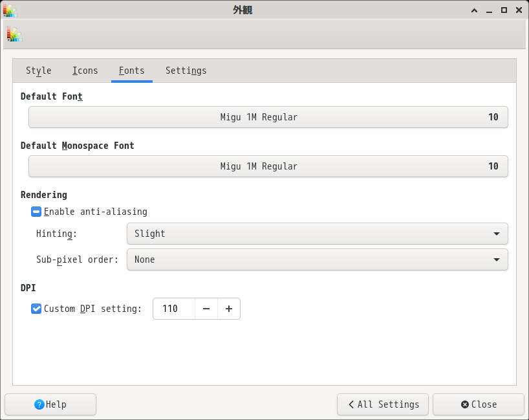Click the minus icon to decrease DPI
529x420 pixels.
(206, 309)
